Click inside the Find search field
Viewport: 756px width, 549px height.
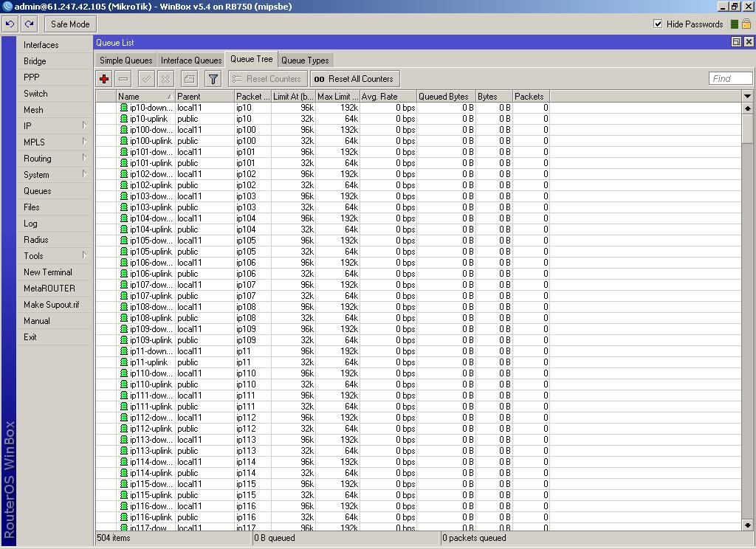pos(729,78)
